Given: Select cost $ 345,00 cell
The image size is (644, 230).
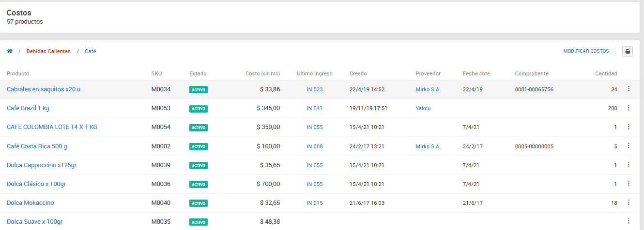Looking at the screenshot, I should tap(268, 108).
